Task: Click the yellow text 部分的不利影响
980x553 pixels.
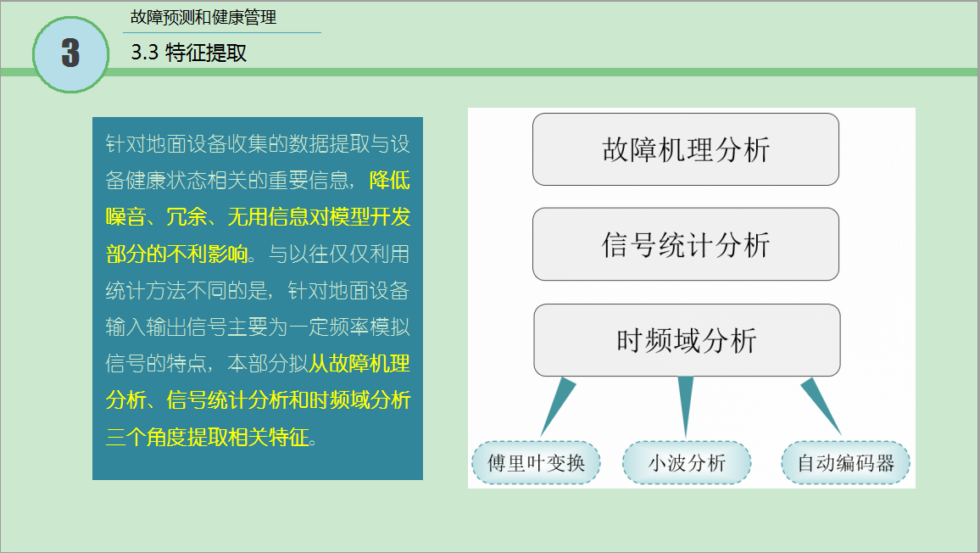Action: 177,254
